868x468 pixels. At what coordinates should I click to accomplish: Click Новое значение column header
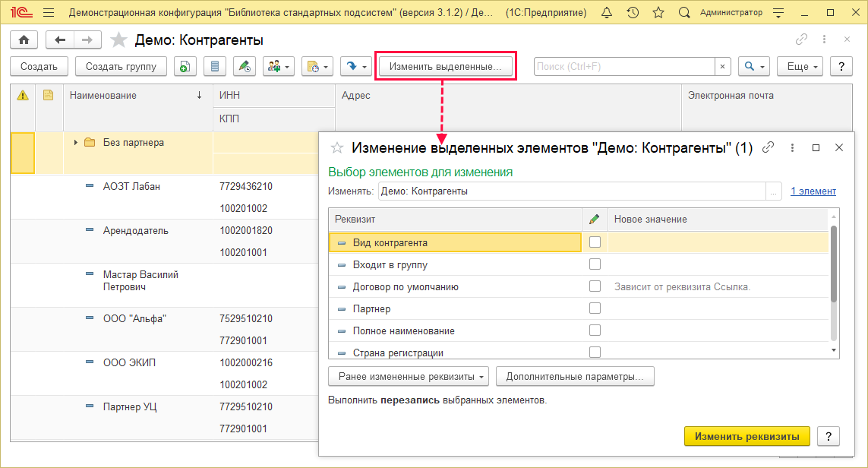pyautogui.click(x=718, y=220)
